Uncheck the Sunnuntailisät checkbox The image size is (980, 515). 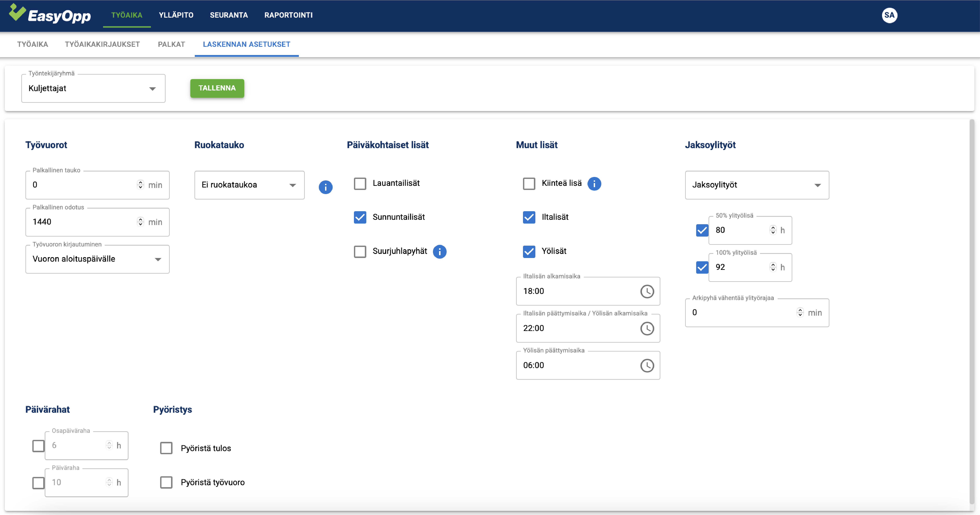pyautogui.click(x=360, y=217)
